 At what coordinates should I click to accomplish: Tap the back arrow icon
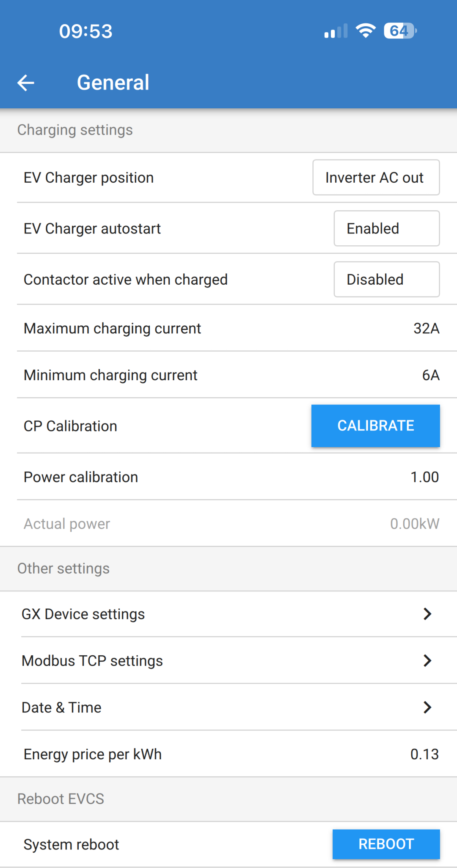pos(26,82)
